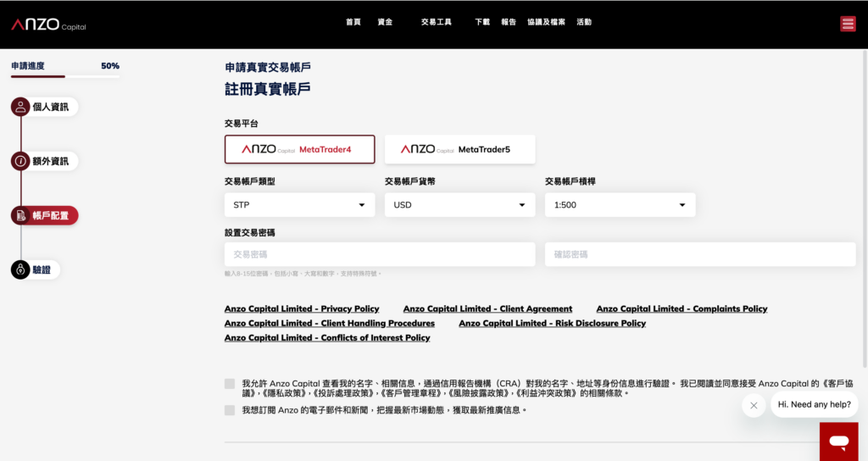
Task: Click the 驗證 step label
Action: click(42, 269)
